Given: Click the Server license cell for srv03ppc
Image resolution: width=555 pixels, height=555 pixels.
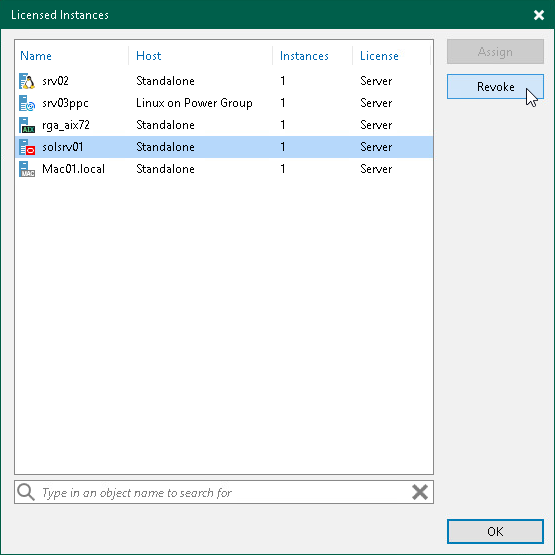Looking at the screenshot, I should [376, 103].
